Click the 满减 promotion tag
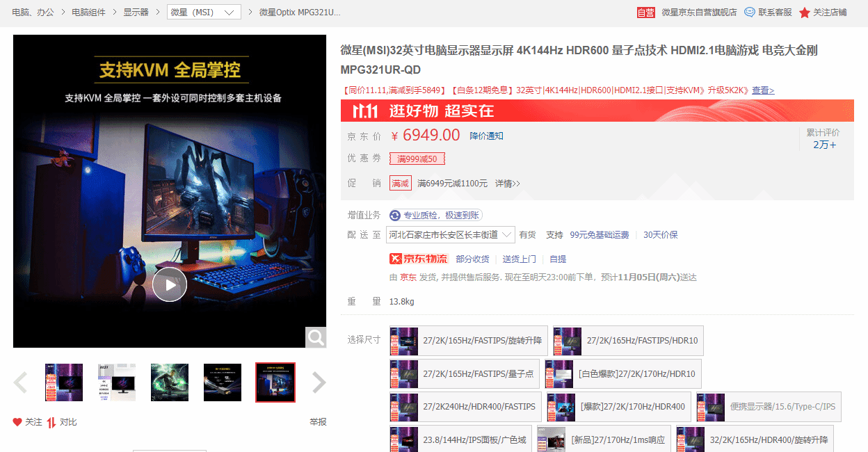Viewport: 868px width, 452px height. 400,184
